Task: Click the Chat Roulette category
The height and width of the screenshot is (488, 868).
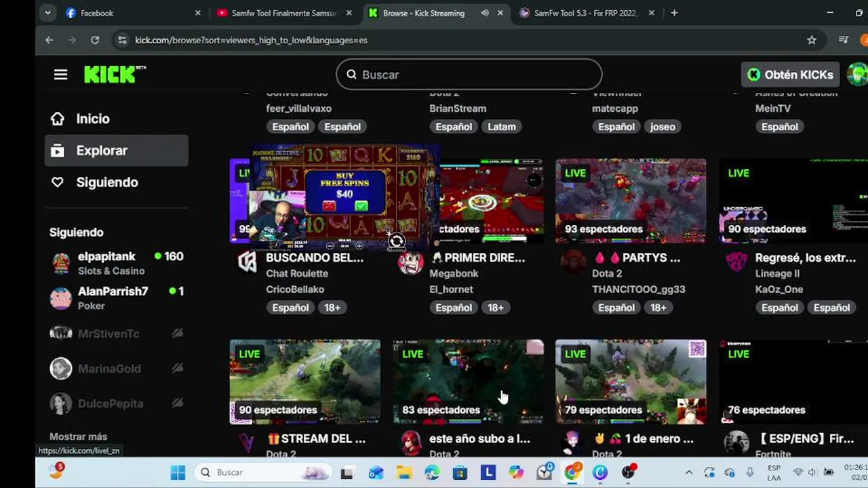Action: [x=297, y=274]
